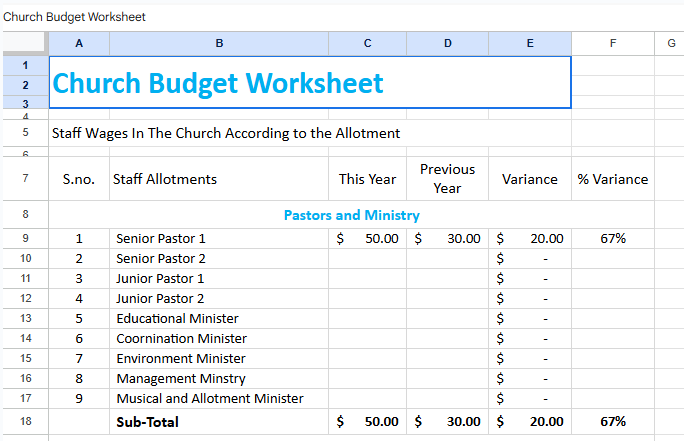Image resolution: width=684 pixels, height=441 pixels.
Task: Select row 9 header
Action: pos(25,238)
